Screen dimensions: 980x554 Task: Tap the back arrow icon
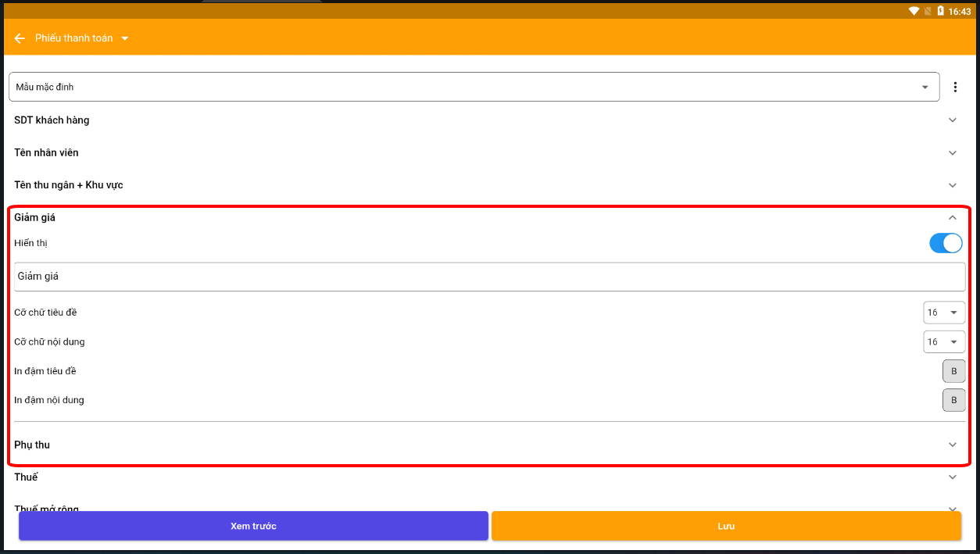pos(20,38)
